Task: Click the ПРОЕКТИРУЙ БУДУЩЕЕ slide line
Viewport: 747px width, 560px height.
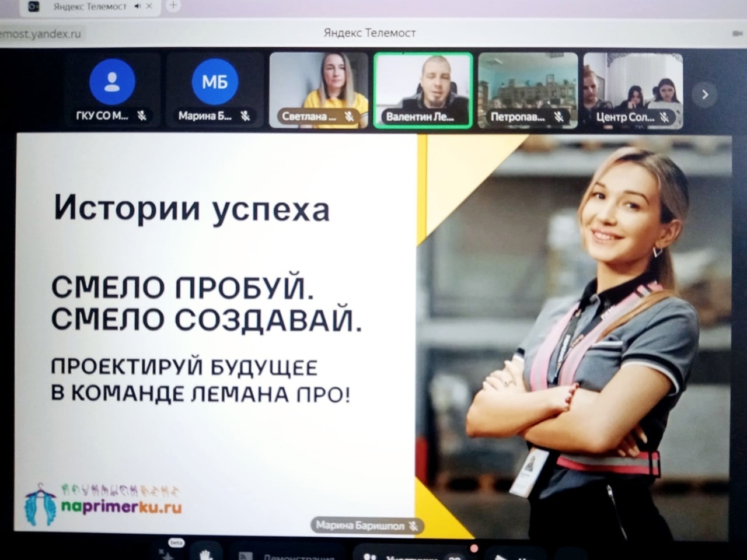Action: 184,367
